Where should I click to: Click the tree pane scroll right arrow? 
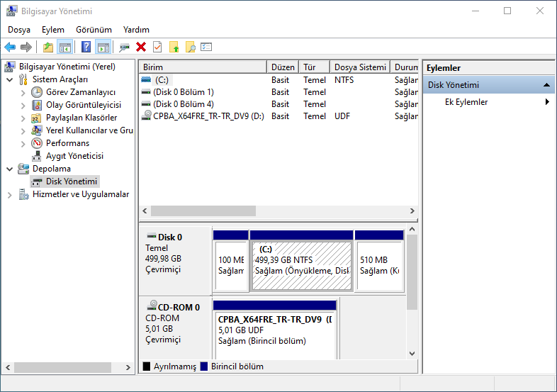click(128, 367)
